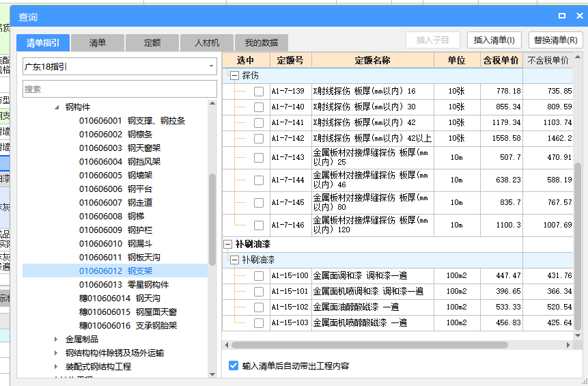Maximize the 查询 dialog
588x386 pixels.
[x=562, y=16]
